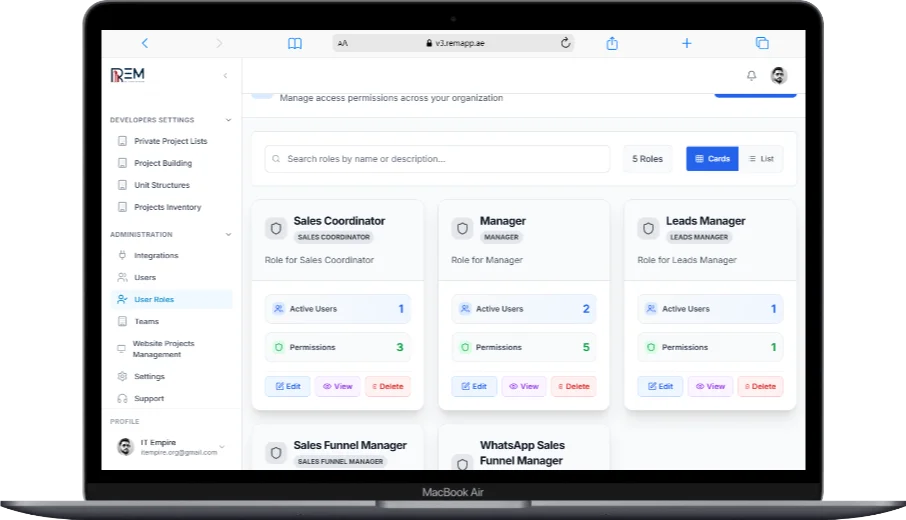
Task: Click WhatsApp Sales Funnel Manager title
Action: pyautogui.click(x=522, y=453)
